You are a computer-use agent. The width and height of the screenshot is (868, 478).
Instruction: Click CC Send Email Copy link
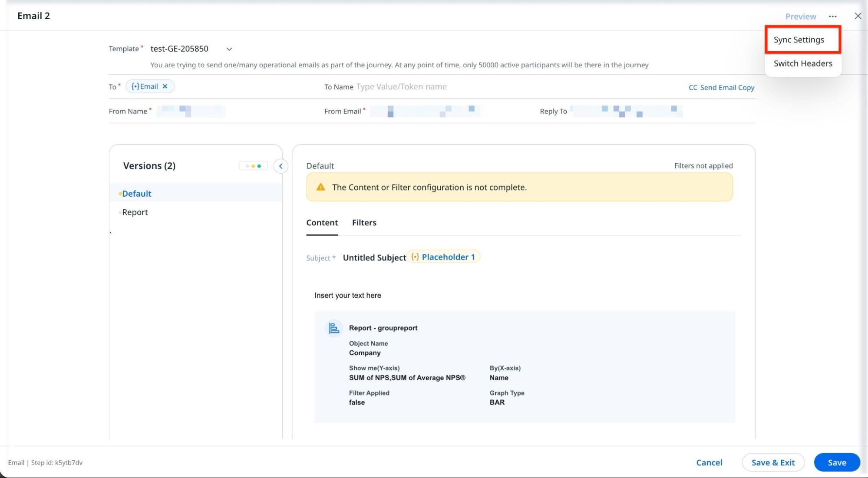tap(721, 87)
